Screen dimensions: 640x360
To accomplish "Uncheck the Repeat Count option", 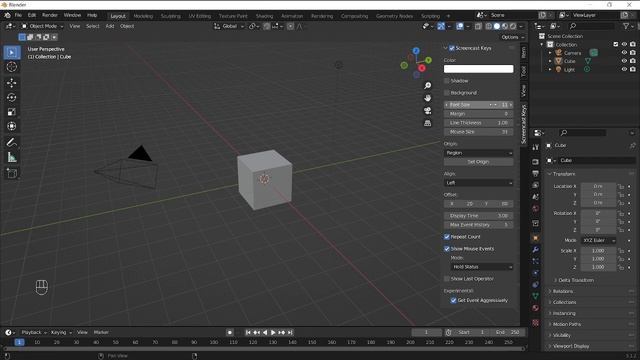I will coord(447,237).
